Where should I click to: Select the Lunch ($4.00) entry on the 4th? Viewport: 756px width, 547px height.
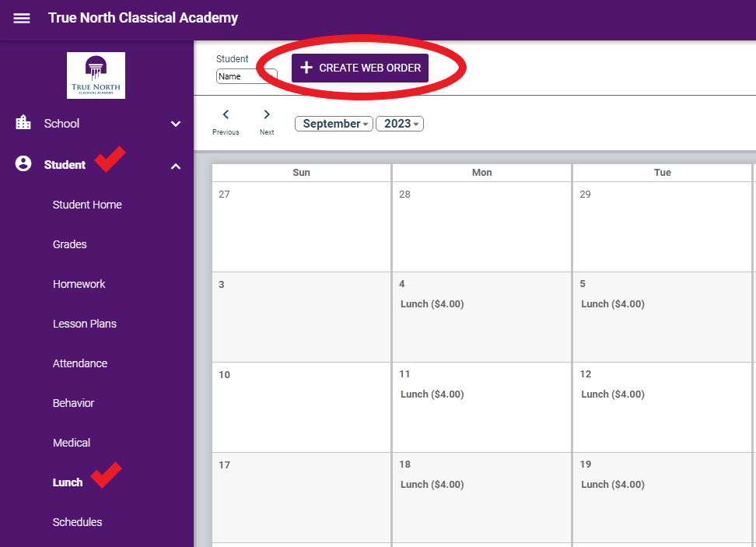pos(432,304)
